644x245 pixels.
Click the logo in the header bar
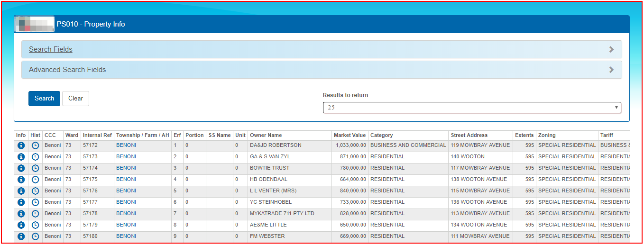coord(35,24)
